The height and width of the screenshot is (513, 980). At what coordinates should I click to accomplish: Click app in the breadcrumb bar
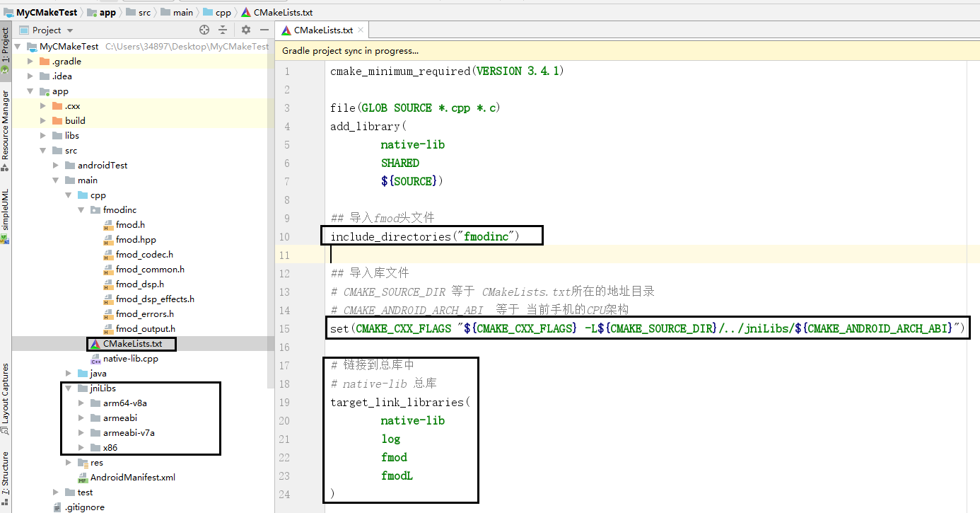click(101, 12)
